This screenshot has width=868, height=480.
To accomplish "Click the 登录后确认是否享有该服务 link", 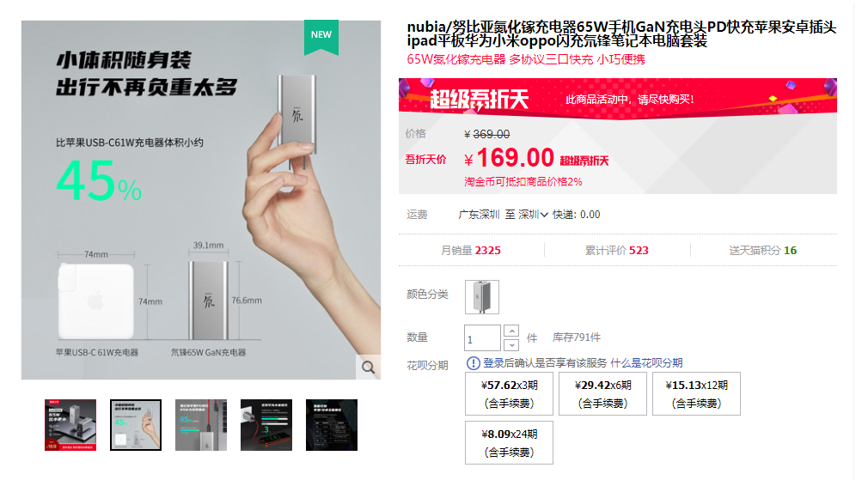I will pyautogui.click(x=545, y=362).
